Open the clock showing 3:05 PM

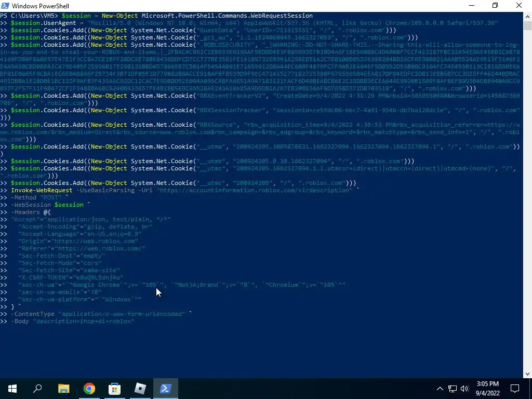487,389
